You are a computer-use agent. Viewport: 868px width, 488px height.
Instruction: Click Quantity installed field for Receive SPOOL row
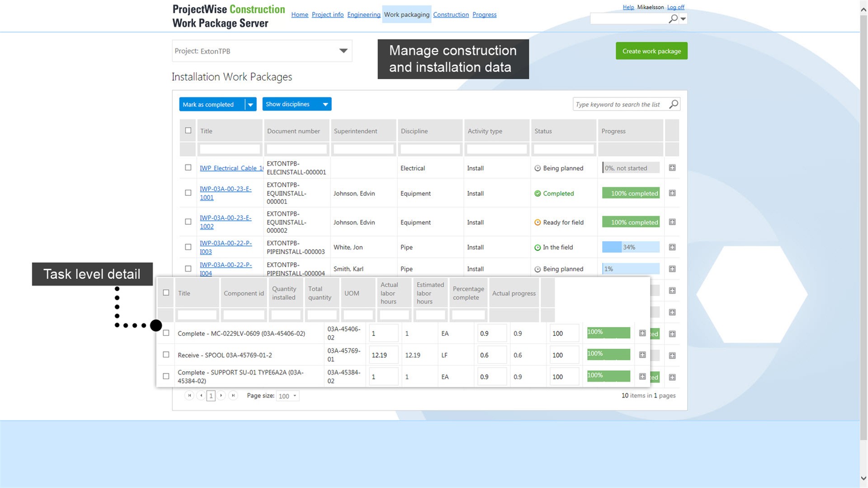383,355
